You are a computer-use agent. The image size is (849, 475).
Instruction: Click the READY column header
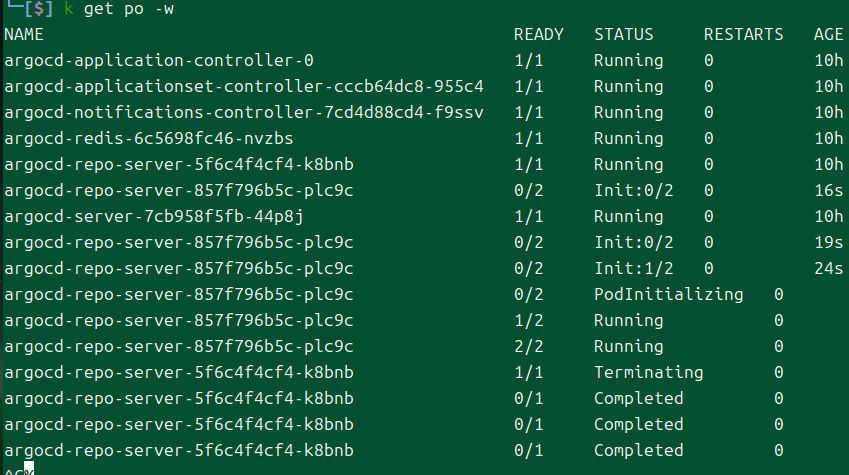[x=539, y=35]
